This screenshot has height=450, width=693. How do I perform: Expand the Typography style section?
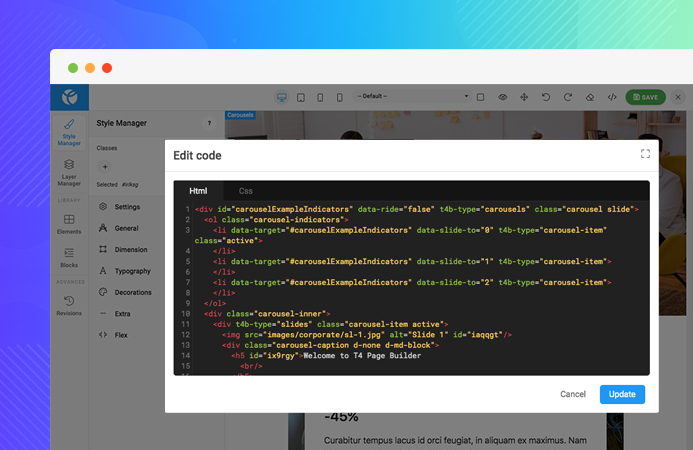click(133, 271)
